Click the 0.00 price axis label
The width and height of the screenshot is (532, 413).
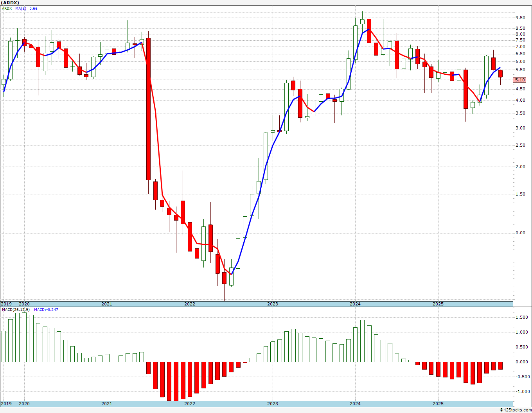520,233
